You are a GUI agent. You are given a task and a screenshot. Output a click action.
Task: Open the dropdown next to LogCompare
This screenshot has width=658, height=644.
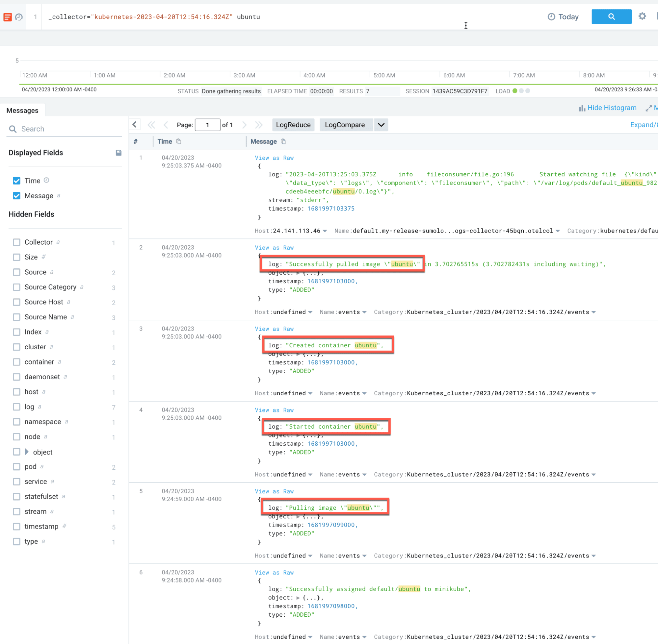click(381, 125)
